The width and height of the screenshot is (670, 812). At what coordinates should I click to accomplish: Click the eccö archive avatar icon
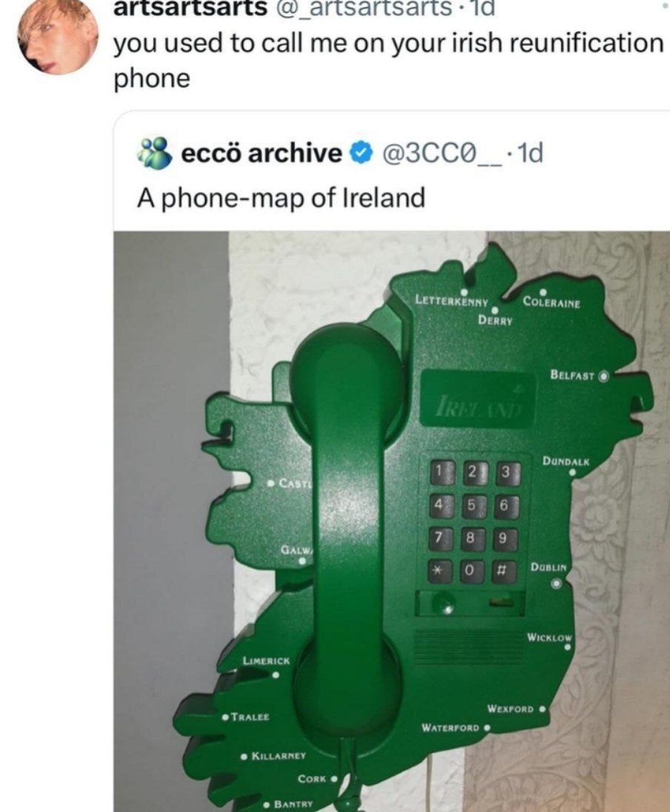(x=154, y=154)
